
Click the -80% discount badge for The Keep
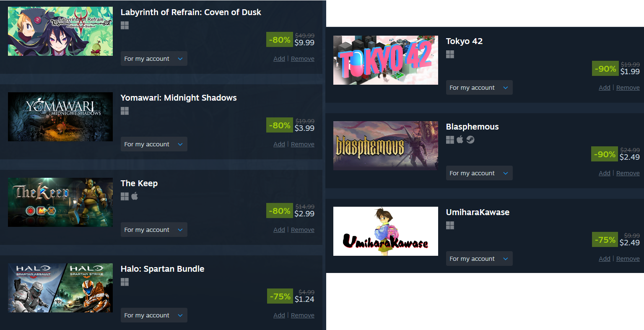pos(280,211)
